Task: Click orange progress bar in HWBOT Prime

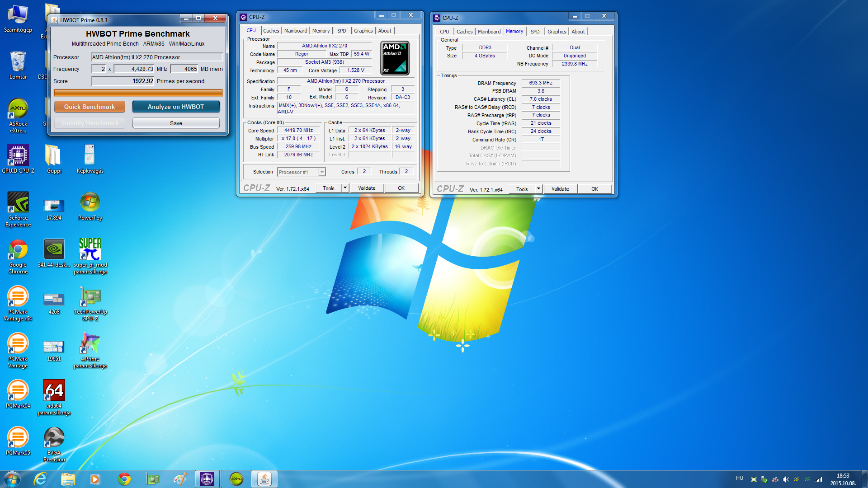Action: (x=138, y=93)
